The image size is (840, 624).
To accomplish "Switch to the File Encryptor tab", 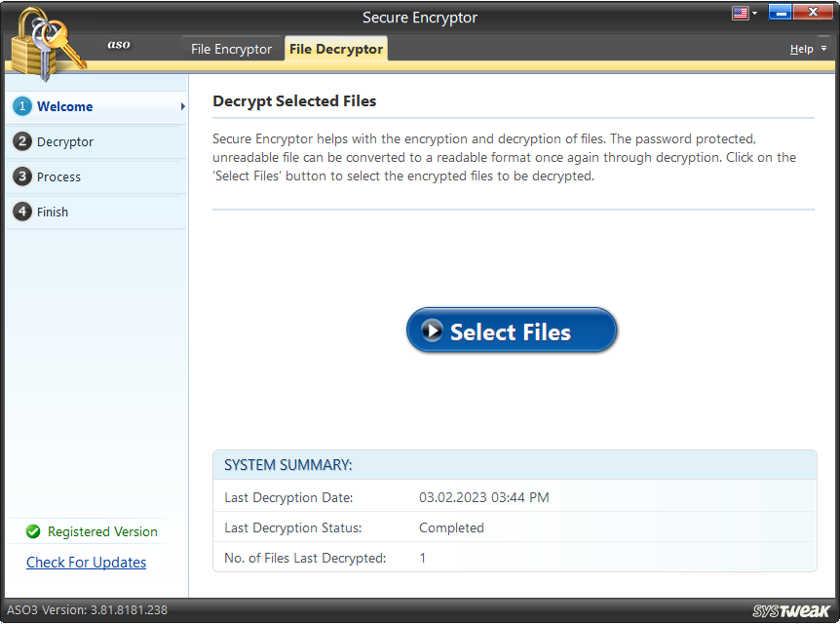I will (x=231, y=48).
